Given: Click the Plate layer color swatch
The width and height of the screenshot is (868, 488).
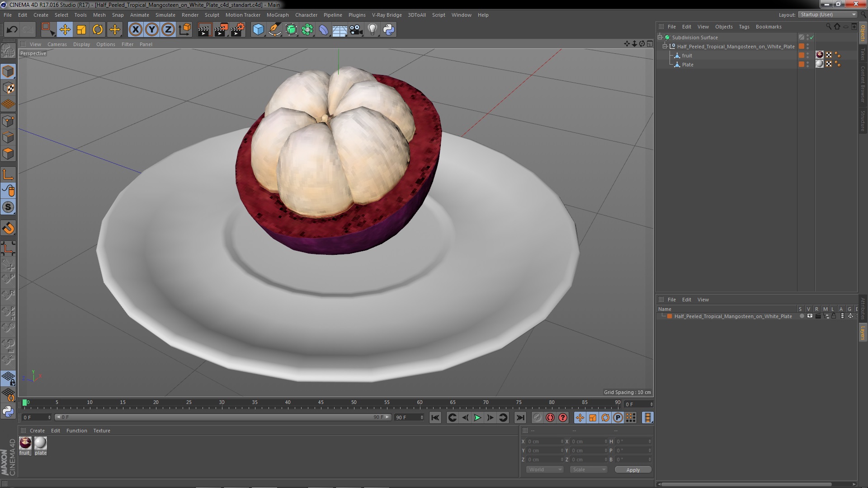Looking at the screenshot, I should [802, 64].
